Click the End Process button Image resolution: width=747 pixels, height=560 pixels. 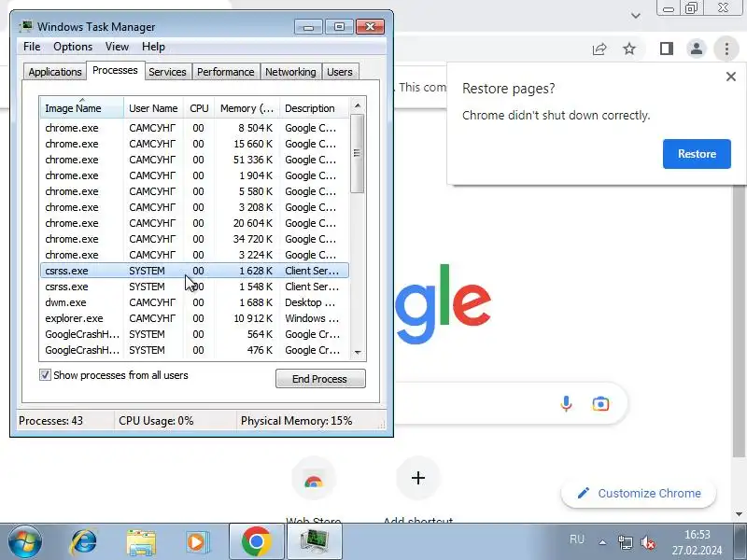pyautogui.click(x=320, y=379)
